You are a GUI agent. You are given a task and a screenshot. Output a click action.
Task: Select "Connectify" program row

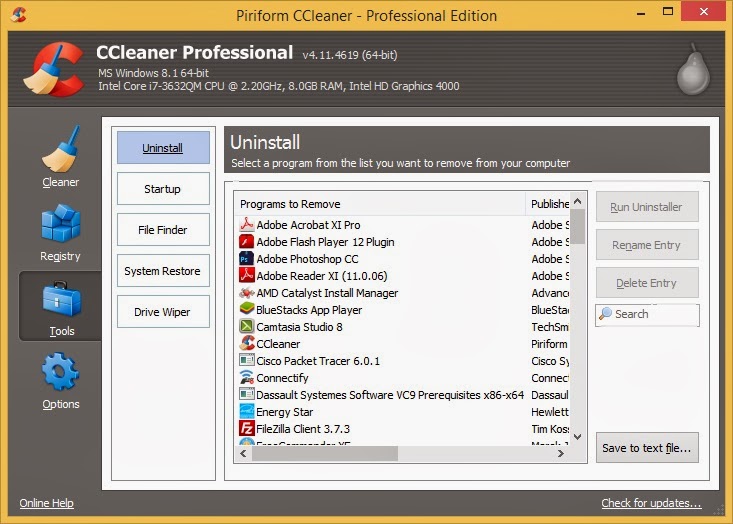pyautogui.click(x=402, y=378)
